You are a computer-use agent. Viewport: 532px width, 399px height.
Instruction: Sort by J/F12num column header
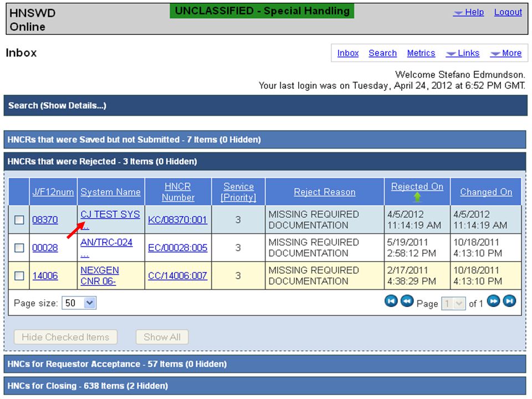[53, 192]
